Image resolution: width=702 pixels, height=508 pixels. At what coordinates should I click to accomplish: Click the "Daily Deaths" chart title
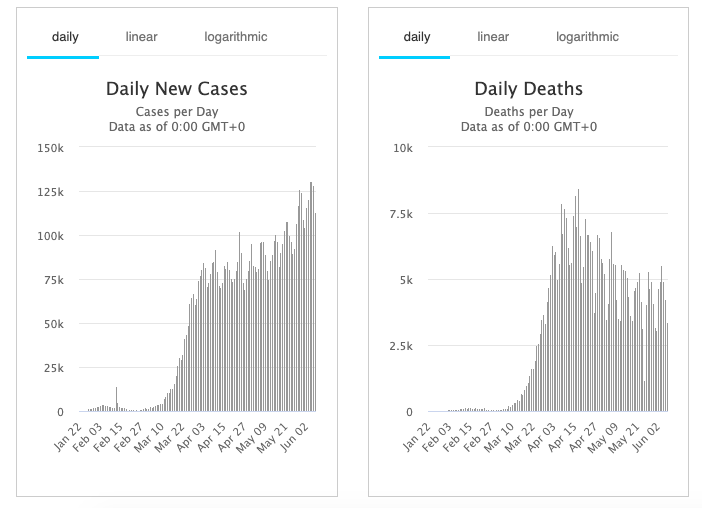(x=529, y=89)
